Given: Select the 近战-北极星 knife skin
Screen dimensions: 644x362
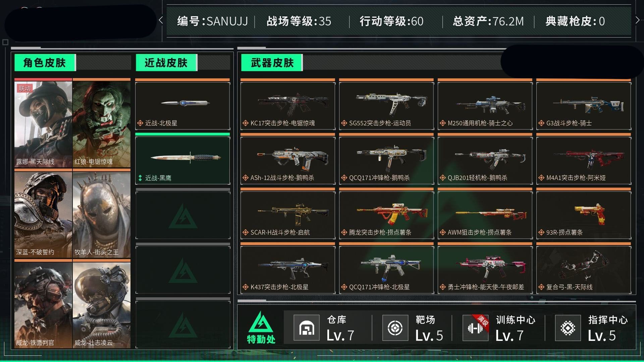Looking at the screenshot, I should (x=183, y=106).
